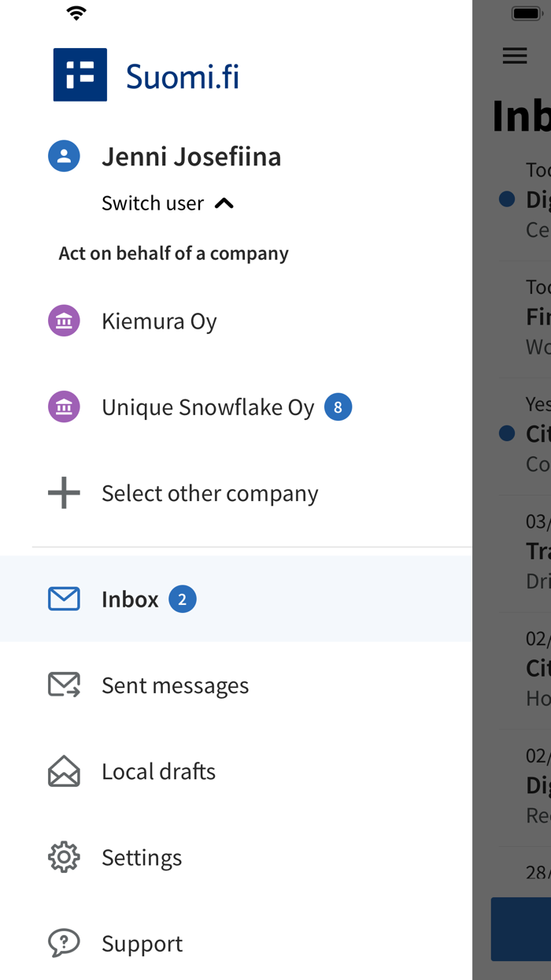This screenshot has height=980, width=551.
Task: Click the Suomi.fi logo icon
Action: pyautogui.click(x=80, y=74)
